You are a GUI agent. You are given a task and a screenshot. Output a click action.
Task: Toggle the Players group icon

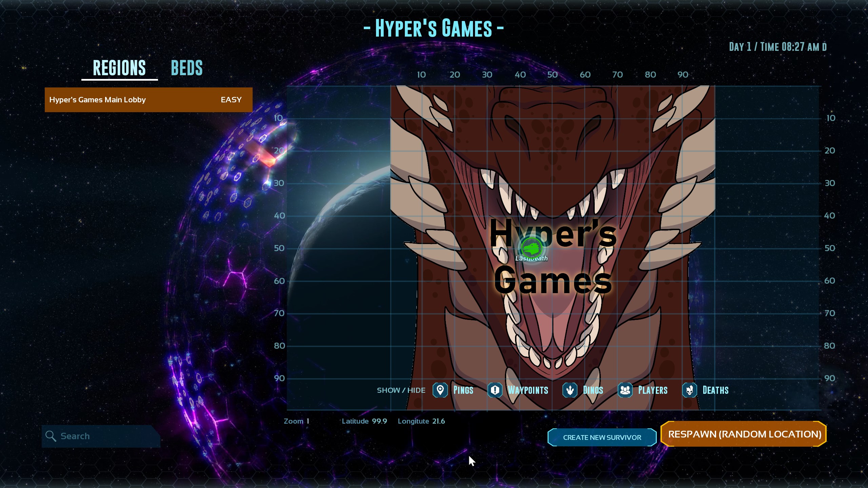(x=625, y=390)
